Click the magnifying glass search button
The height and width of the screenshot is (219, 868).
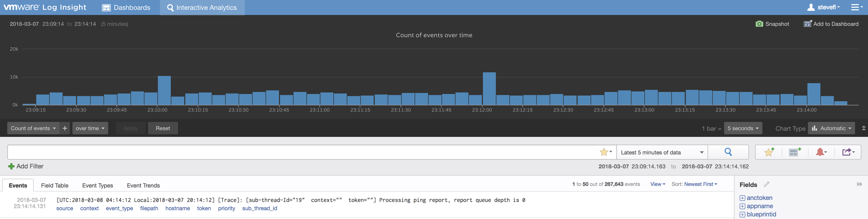point(728,152)
